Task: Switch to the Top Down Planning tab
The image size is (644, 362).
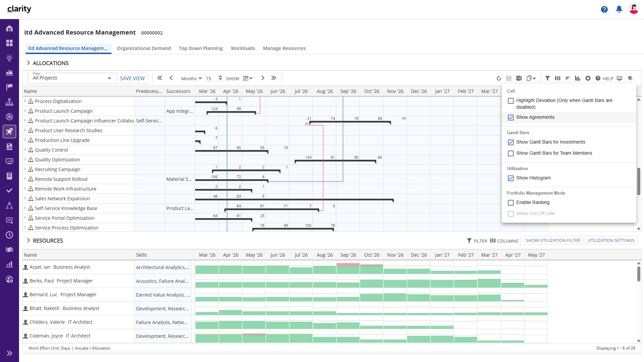Action: [x=201, y=48]
